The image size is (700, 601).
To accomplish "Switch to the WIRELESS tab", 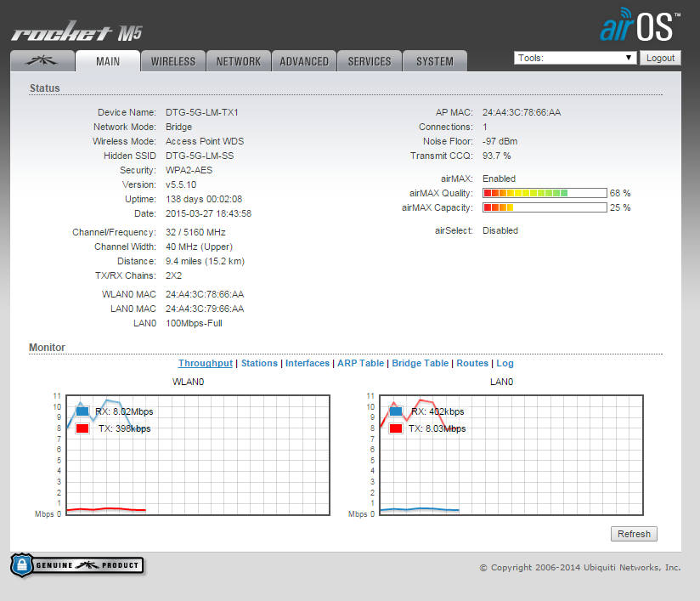I will tap(173, 61).
